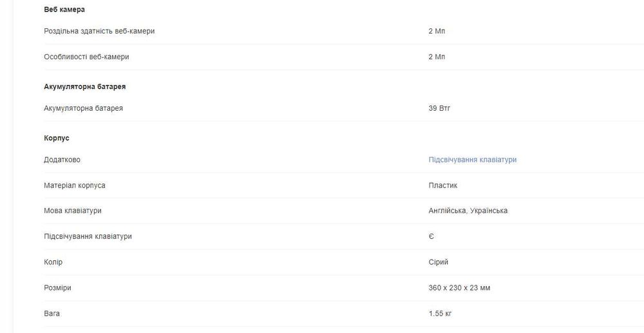Select the Англійська, Українська value text
The height and width of the screenshot is (333, 644).
coord(468,211)
